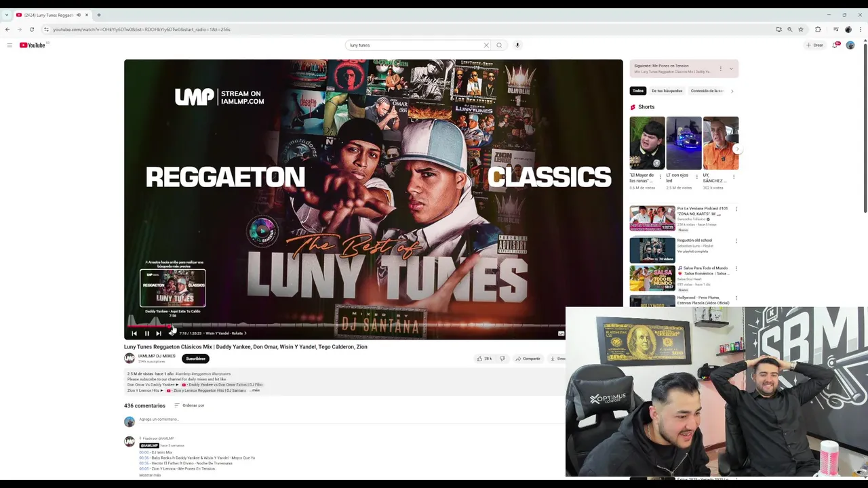Select the 'De tus búsquedas' chip
Screen dimensions: 868x488
coord(667,91)
